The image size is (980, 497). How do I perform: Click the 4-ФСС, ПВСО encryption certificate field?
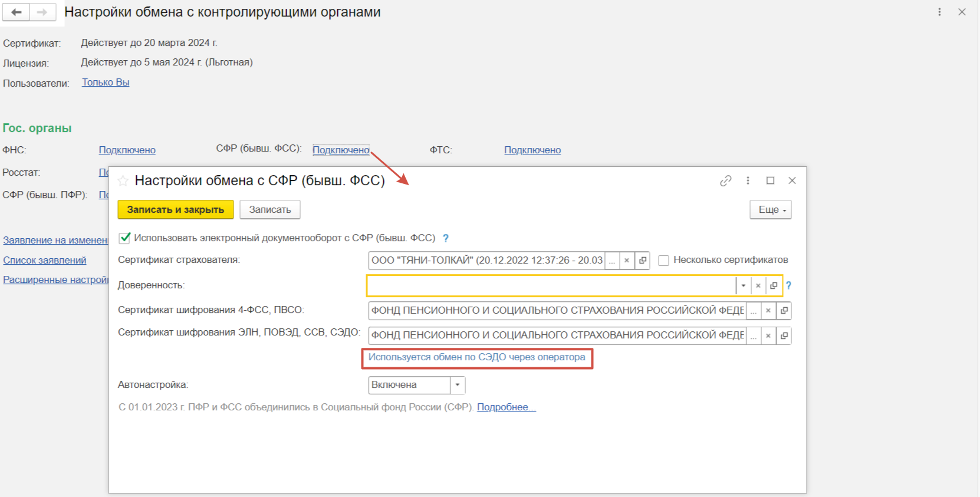click(557, 310)
